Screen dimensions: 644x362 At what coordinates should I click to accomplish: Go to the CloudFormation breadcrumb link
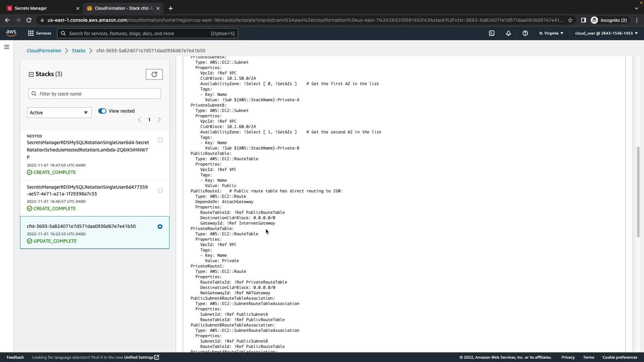44,51
